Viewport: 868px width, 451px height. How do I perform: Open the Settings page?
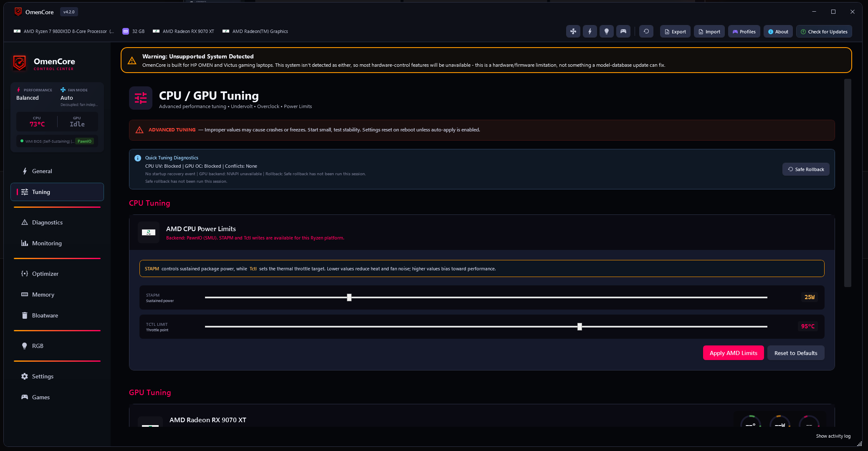pos(57,376)
